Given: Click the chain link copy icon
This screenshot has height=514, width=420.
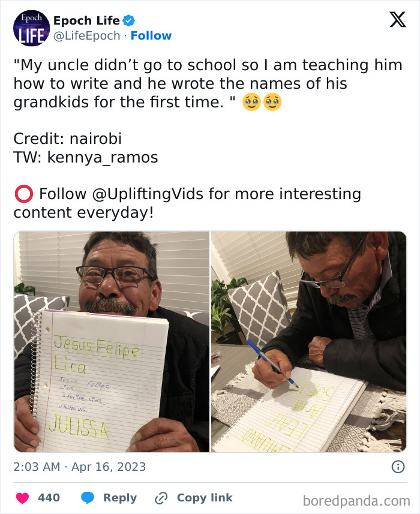Looking at the screenshot, I should pyautogui.click(x=161, y=498).
